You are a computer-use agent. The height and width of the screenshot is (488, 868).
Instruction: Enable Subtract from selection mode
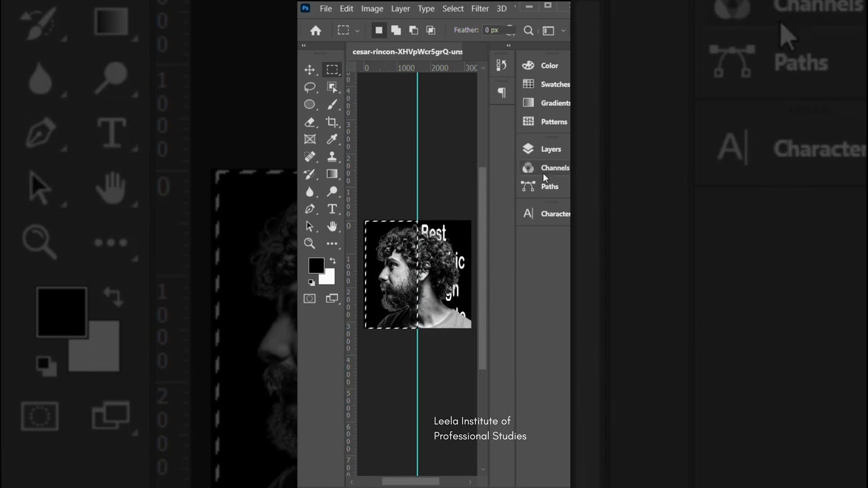413,30
